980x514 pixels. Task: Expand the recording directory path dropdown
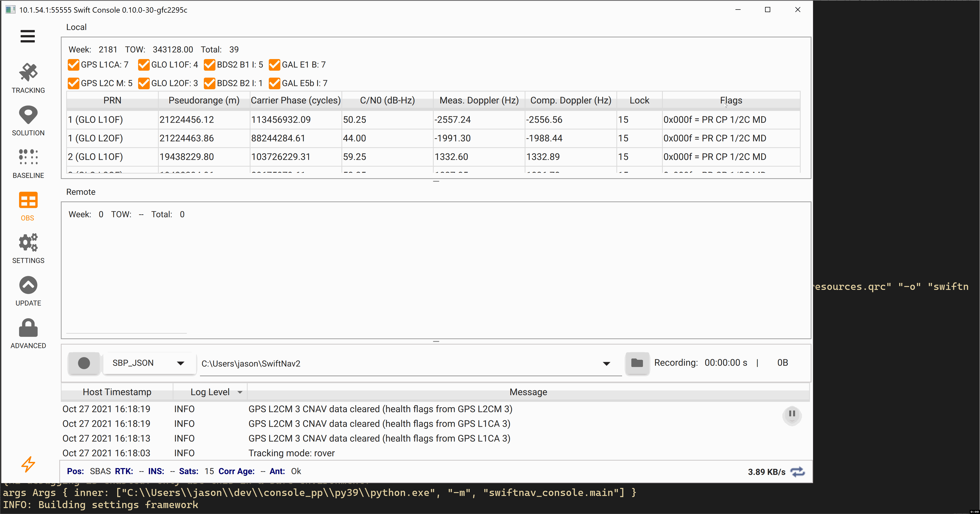tap(606, 364)
